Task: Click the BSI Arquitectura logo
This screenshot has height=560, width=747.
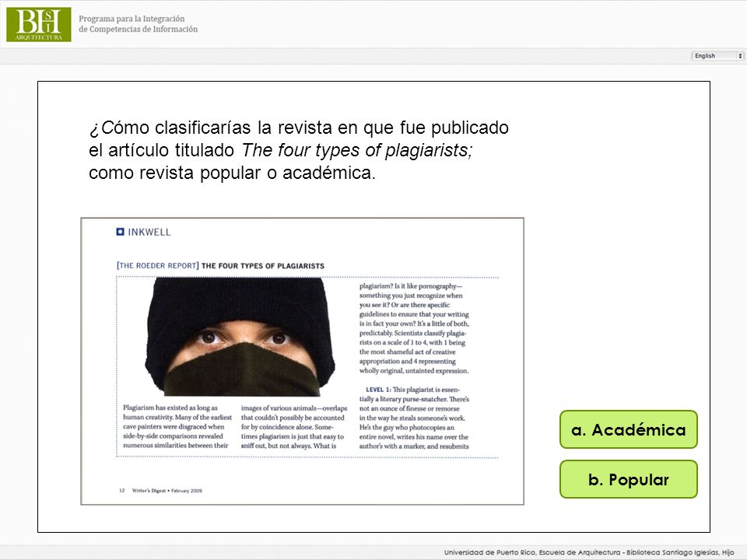Action: [x=39, y=24]
